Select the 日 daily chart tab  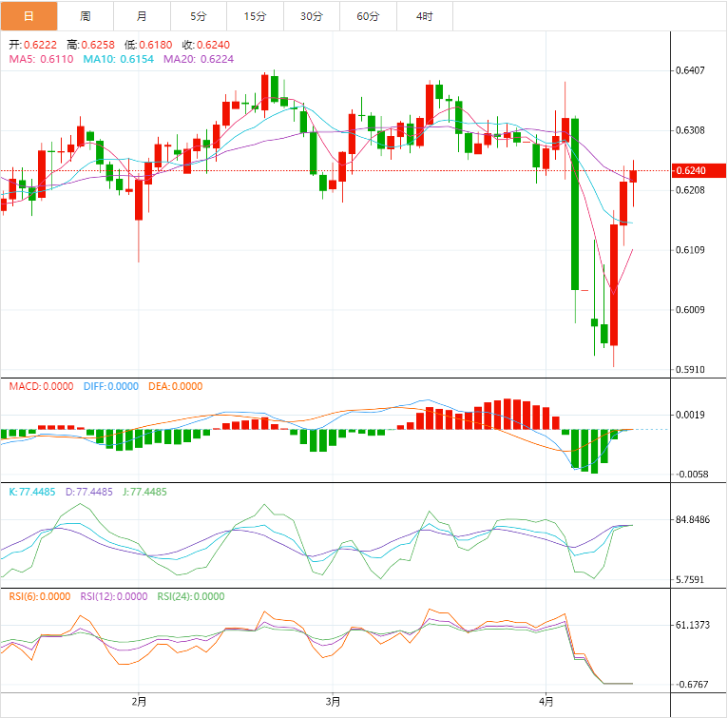point(29,16)
